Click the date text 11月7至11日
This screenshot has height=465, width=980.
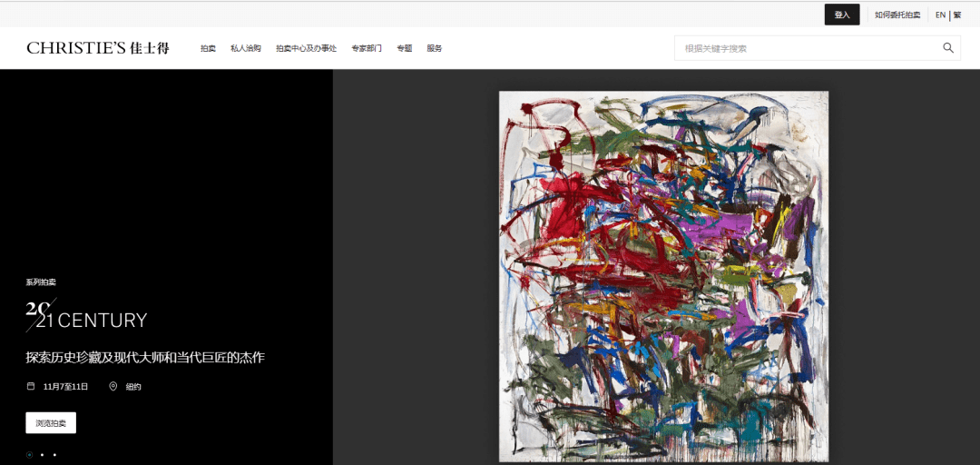pyautogui.click(x=65, y=387)
